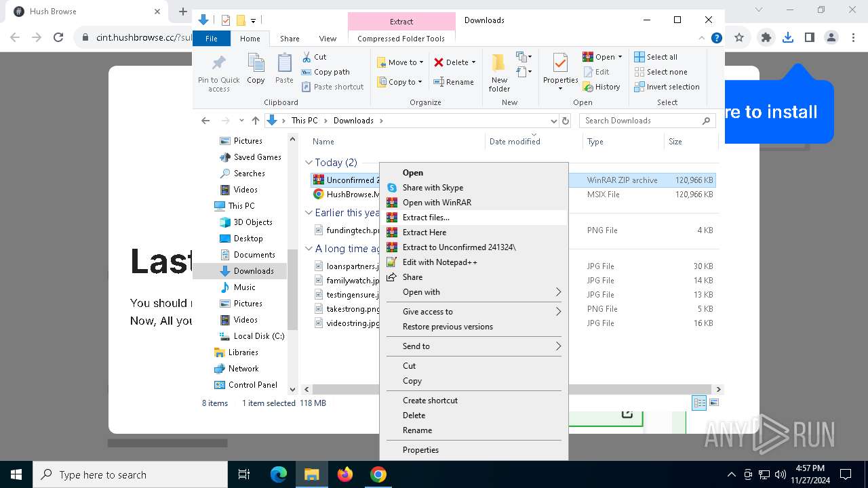Switch to the Share ribbon tab
The width and height of the screenshot is (868, 488).
point(290,39)
